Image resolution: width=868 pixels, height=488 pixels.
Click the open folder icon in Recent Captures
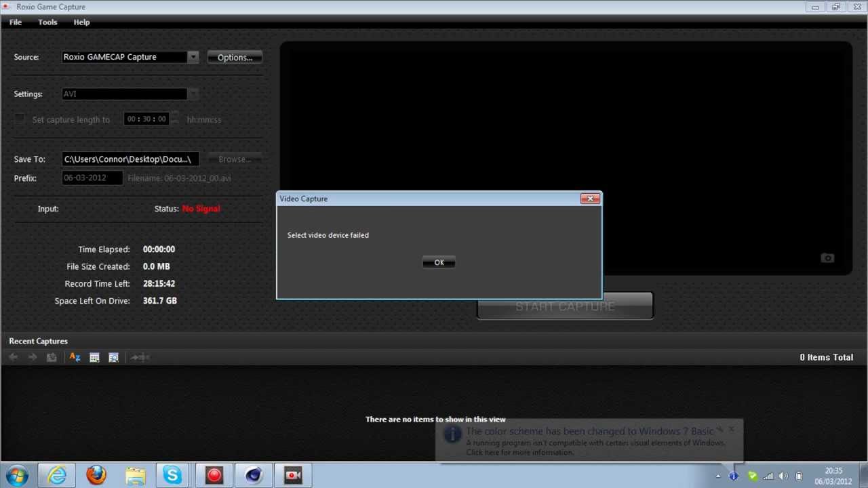(52, 357)
